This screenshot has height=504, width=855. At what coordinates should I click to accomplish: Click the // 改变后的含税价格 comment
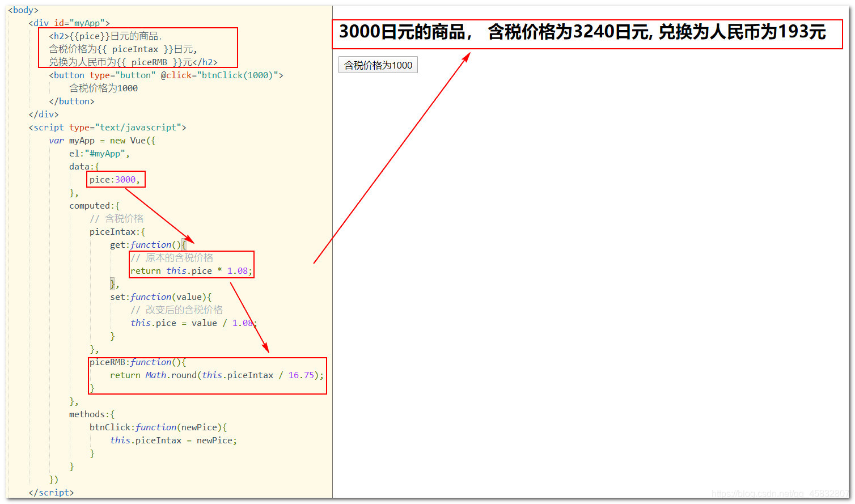(176, 310)
